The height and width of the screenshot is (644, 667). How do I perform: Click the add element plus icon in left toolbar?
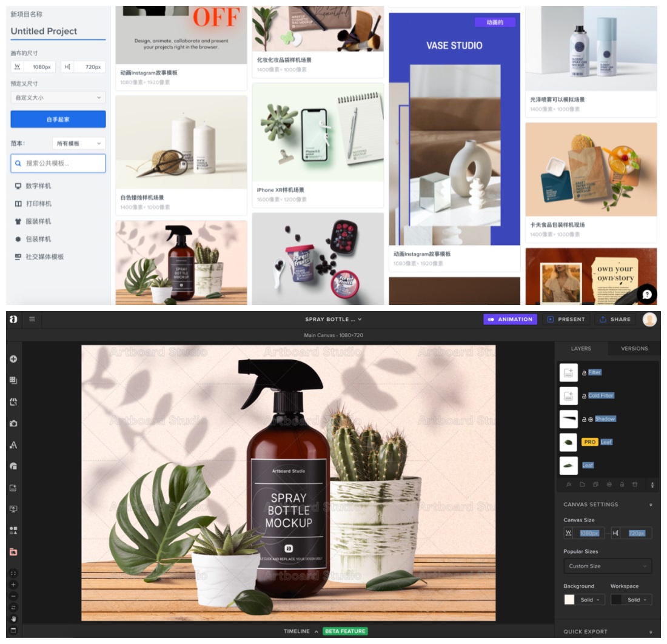[13, 359]
